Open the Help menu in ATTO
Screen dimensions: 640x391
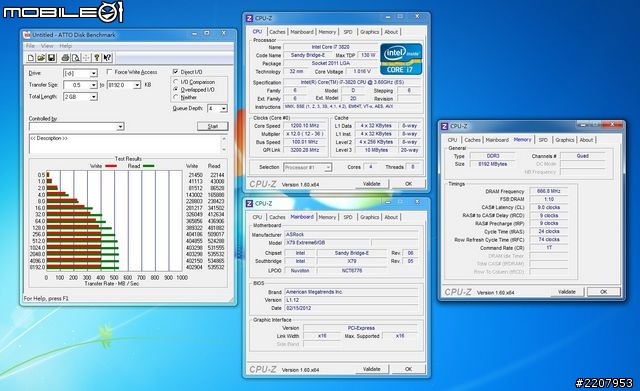(x=66, y=46)
